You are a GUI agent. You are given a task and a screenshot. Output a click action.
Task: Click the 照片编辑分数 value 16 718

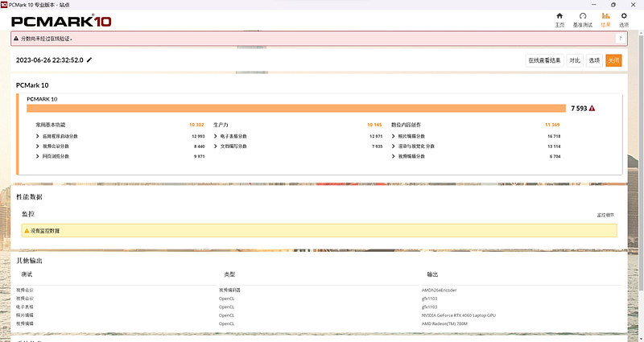pos(554,136)
